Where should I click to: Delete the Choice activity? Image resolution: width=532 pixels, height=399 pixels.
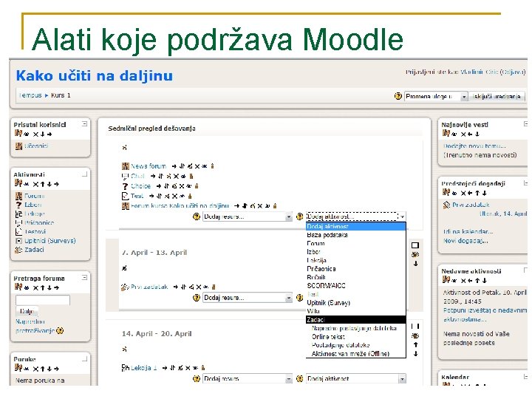click(x=182, y=186)
